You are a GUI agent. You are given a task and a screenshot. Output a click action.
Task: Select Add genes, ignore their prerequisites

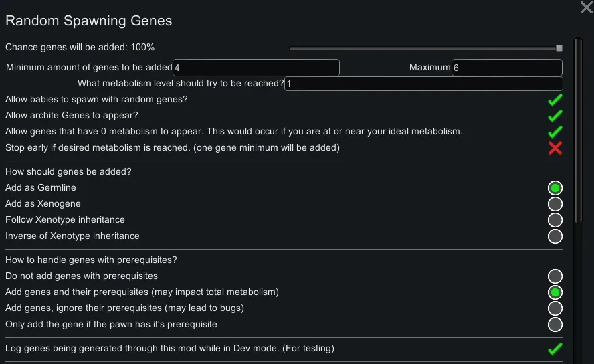[x=555, y=308]
